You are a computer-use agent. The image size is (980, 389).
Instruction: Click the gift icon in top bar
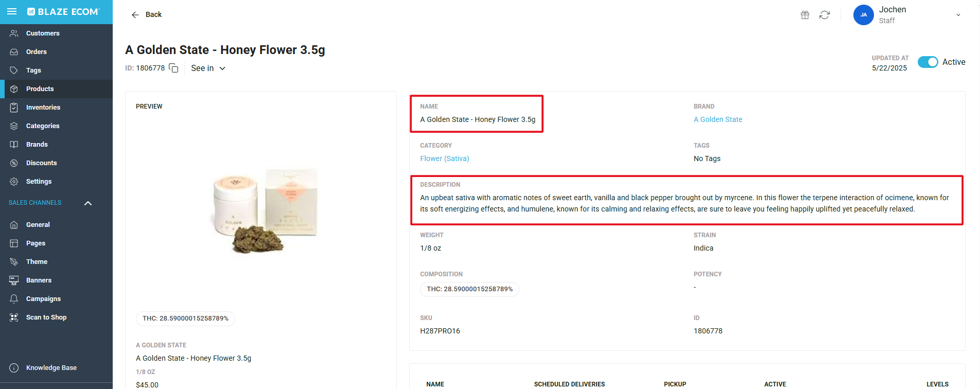[x=805, y=15]
